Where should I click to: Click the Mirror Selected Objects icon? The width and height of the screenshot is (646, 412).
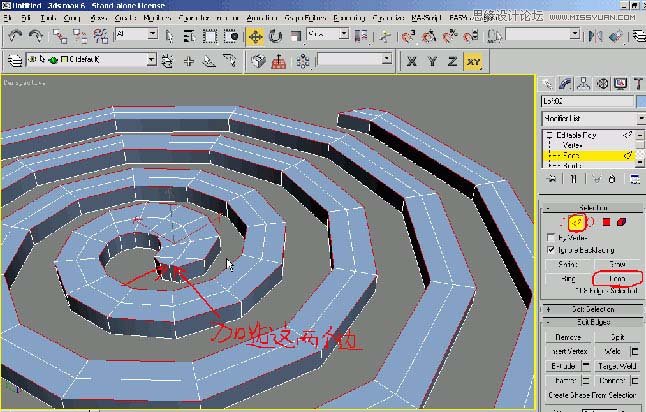[595, 37]
